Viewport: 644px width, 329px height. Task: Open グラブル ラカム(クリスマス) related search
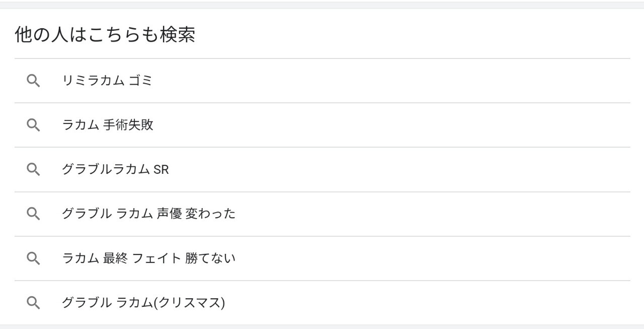pyautogui.click(x=143, y=303)
